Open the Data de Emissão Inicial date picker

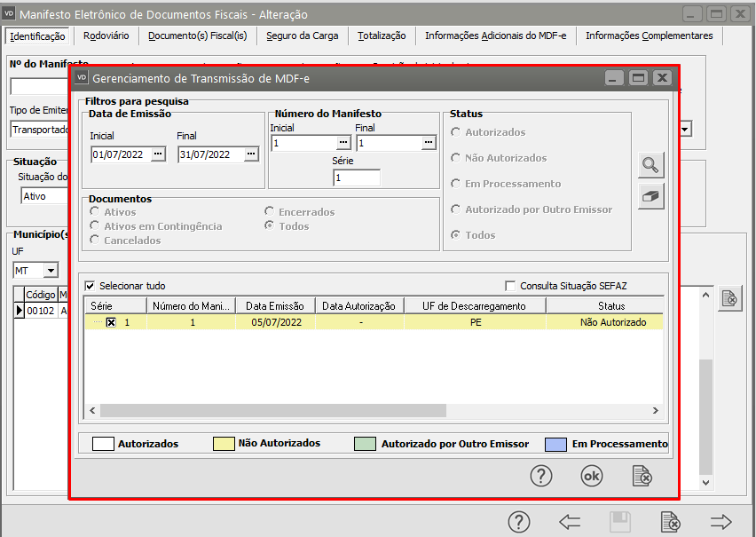click(x=158, y=154)
